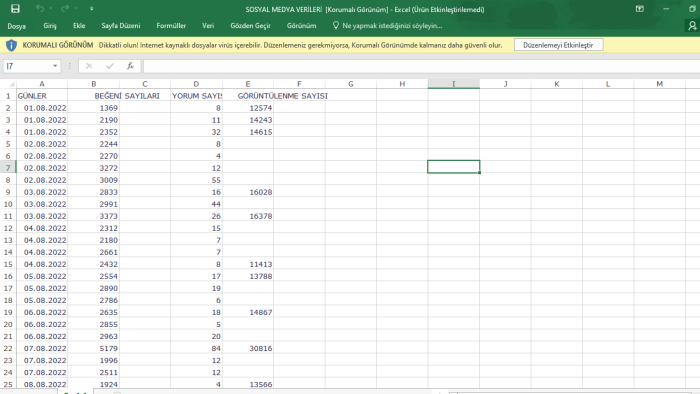Open the Giriş ribbon tab
This screenshot has width=700, height=394.
50,26
